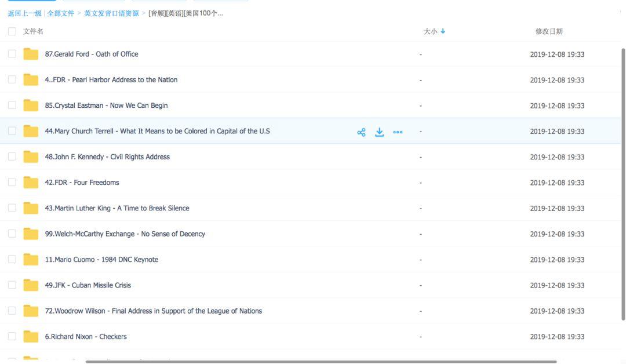
Task: Download the 44.Mary Church Terrell folder
Action: [x=379, y=132]
